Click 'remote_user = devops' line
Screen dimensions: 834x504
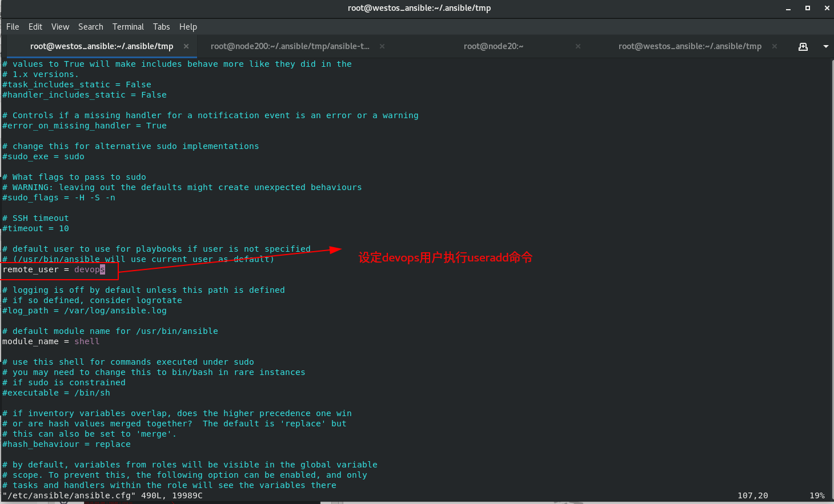tap(54, 269)
